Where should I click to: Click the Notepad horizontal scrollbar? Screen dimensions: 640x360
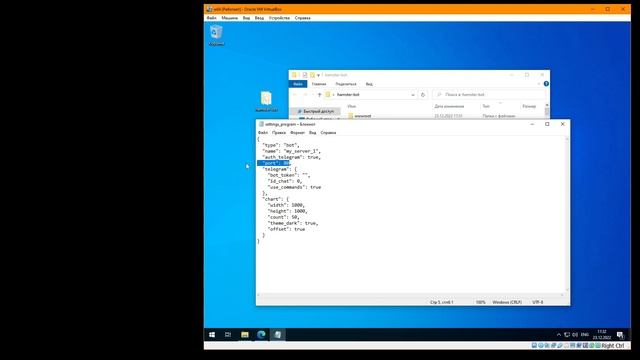click(x=410, y=295)
